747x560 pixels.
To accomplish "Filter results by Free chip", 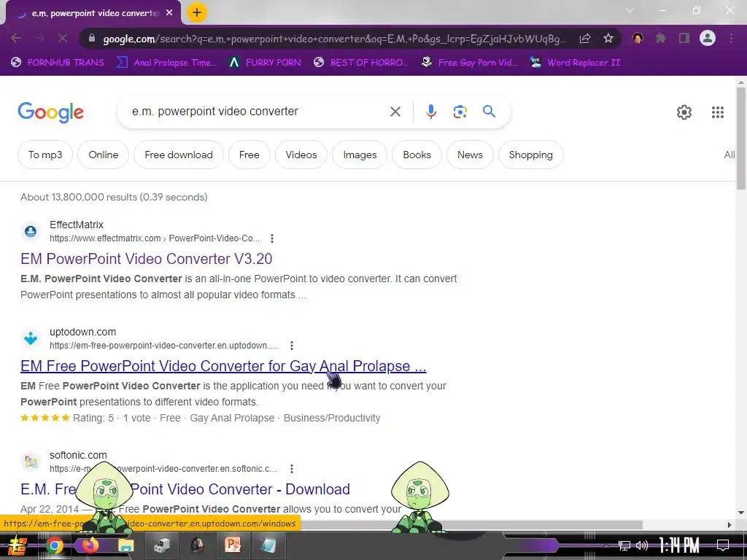I will coord(249,155).
